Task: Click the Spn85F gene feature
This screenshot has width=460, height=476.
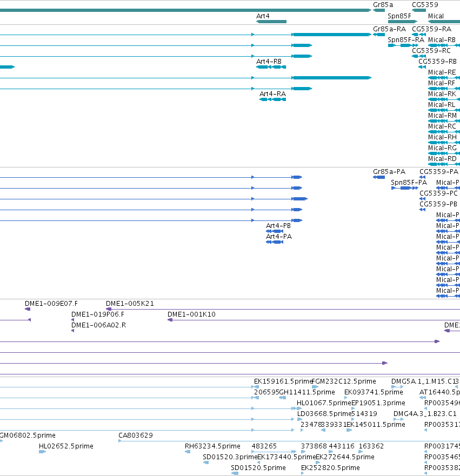Action: pyautogui.click(x=403, y=22)
